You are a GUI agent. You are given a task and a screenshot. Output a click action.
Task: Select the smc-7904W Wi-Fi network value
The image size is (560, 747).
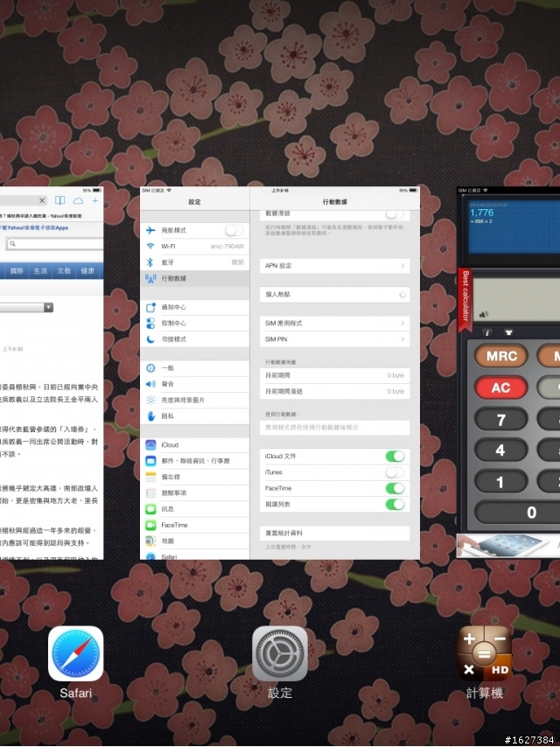click(227, 247)
